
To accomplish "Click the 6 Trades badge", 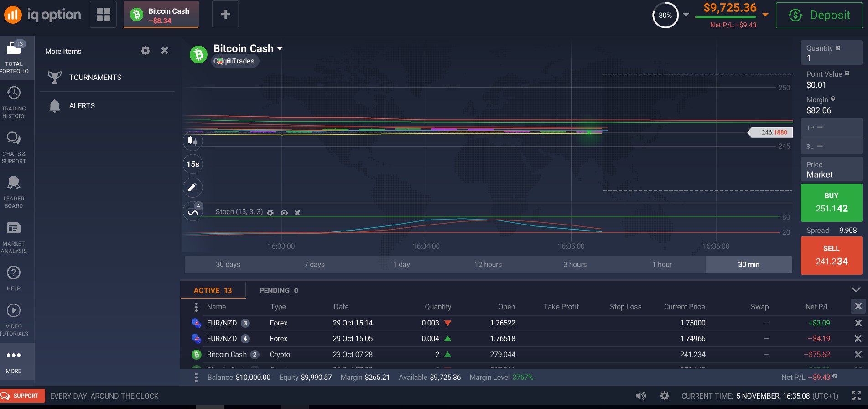I will click(x=235, y=61).
